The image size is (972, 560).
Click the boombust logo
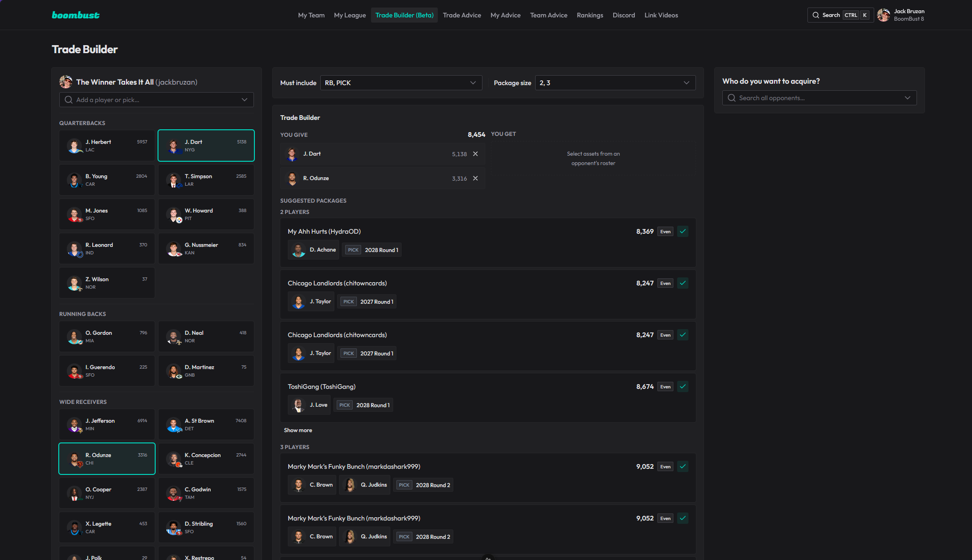[x=76, y=15]
